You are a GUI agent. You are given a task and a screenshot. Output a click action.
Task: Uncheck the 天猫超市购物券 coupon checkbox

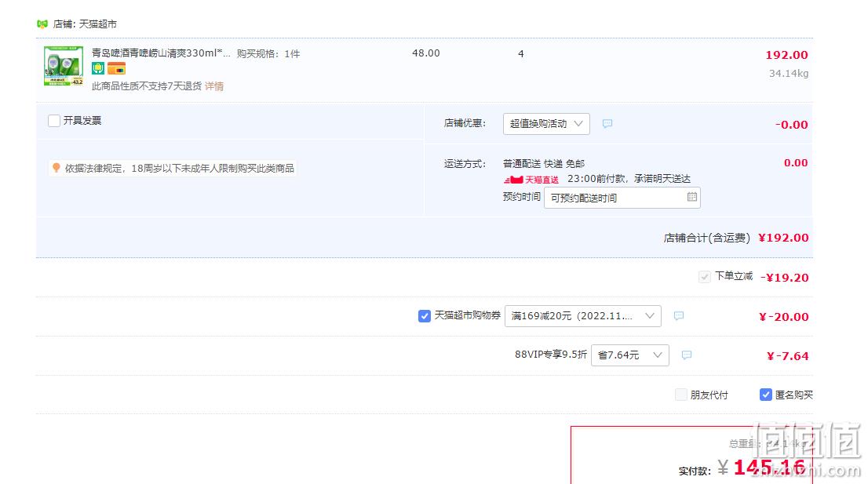(424, 316)
